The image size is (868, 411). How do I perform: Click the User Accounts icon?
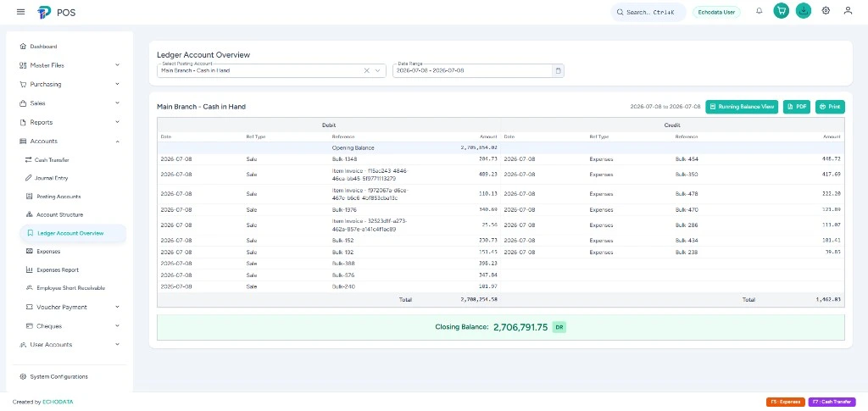(23, 345)
